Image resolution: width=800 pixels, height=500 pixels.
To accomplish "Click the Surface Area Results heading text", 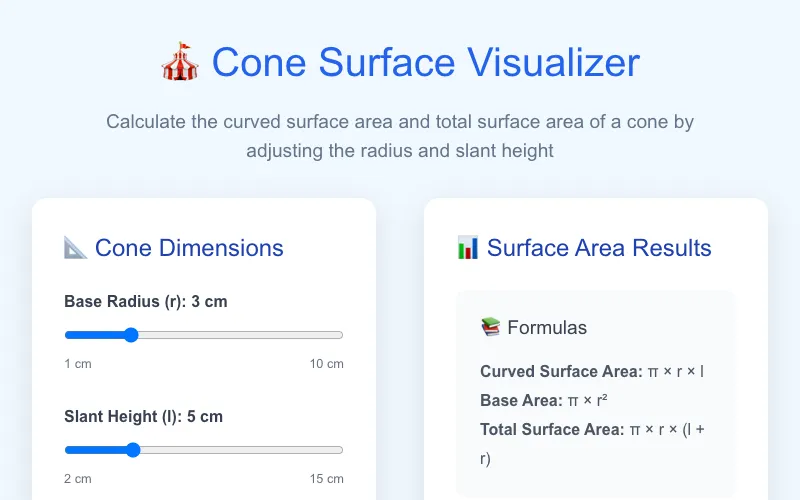I will (599, 248).
